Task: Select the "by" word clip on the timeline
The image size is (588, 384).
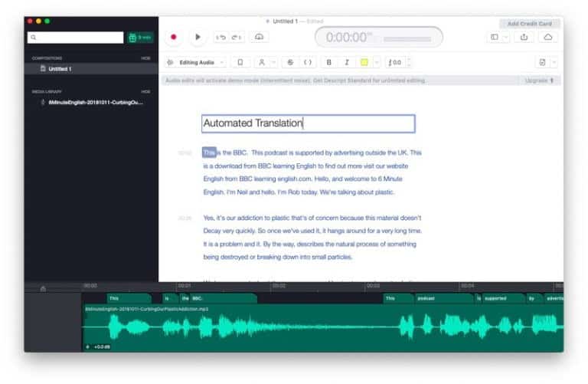Action: click(x=534, y=298)
